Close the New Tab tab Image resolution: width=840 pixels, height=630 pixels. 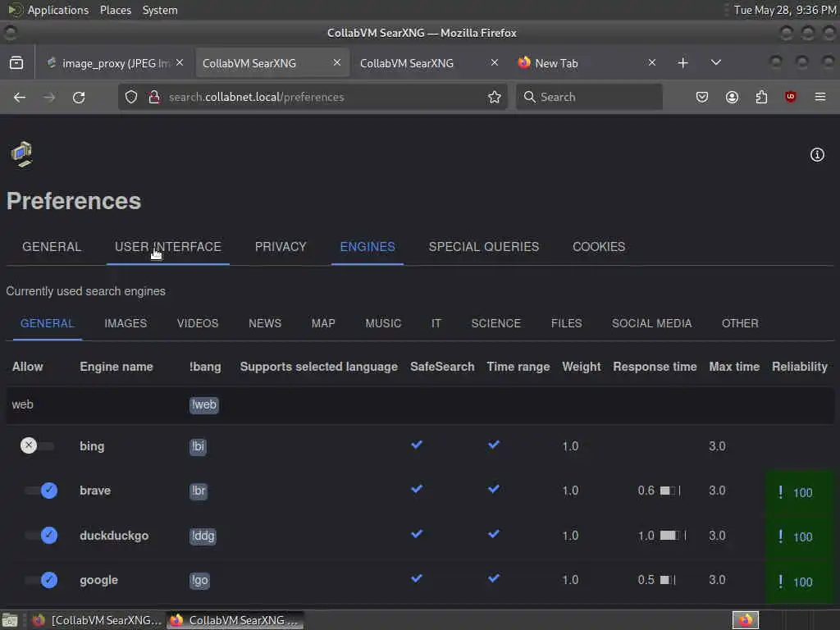[x=652, y=62]
